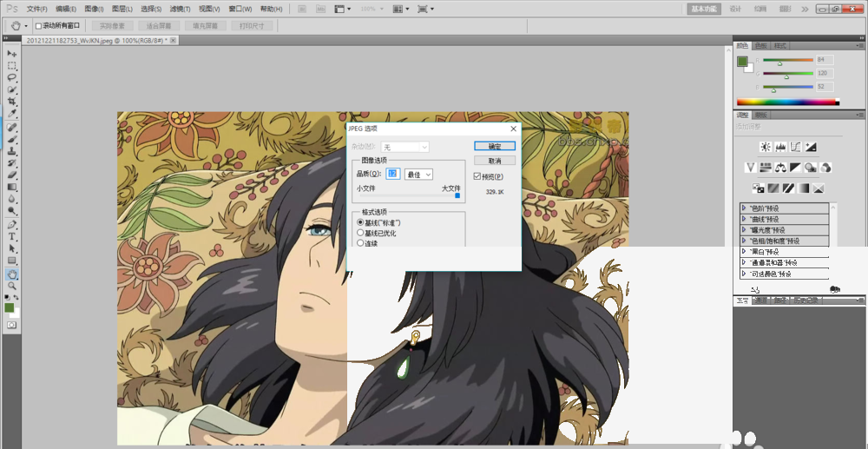Select the Rectangular Marquee tool

coord(11,66)
